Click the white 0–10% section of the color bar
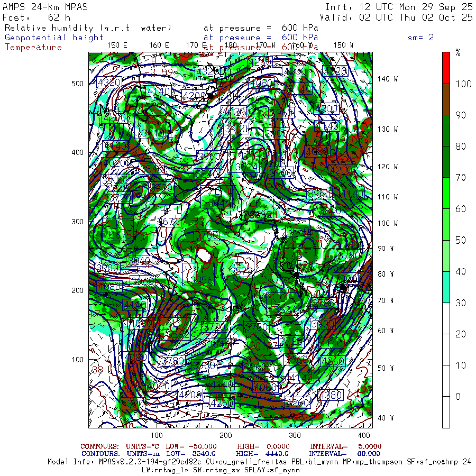The width and height of the screenshot is (476, 476). [x=446, y=412]
